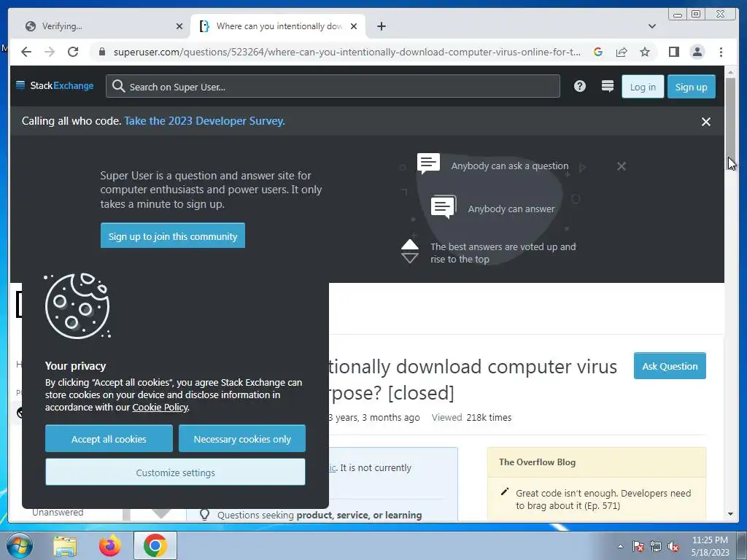Select the Where can you intentionally tab
The height and width of the screenshot is (560, 747).
coord(278,26)
